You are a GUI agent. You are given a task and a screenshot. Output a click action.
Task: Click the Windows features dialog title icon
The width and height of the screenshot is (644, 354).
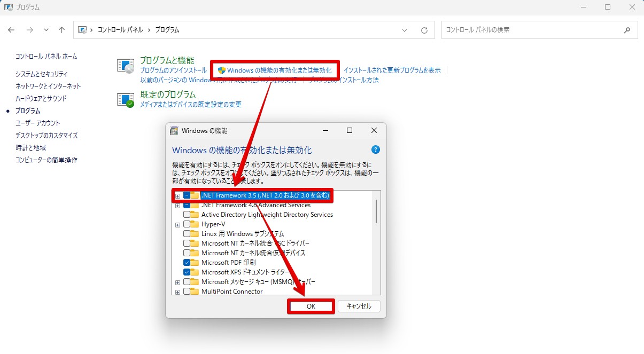(175, 130)
